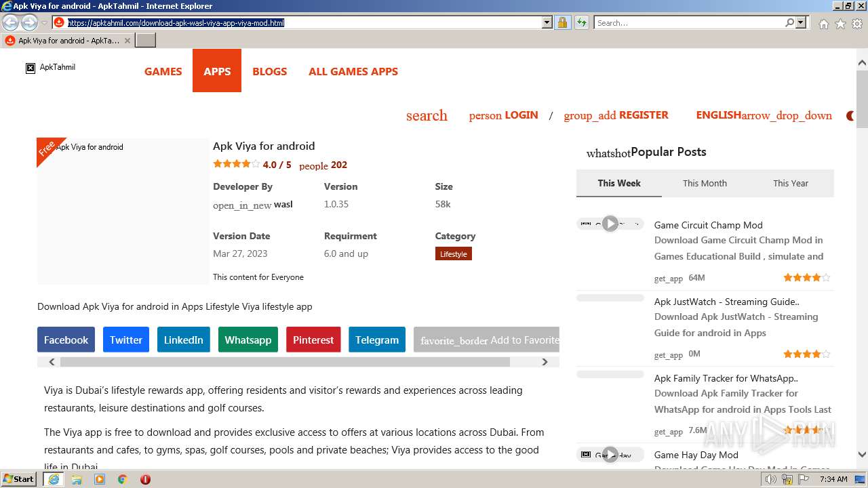Click the Game Circuit Champ Mod play thumbnail

[x=610, y=224]
